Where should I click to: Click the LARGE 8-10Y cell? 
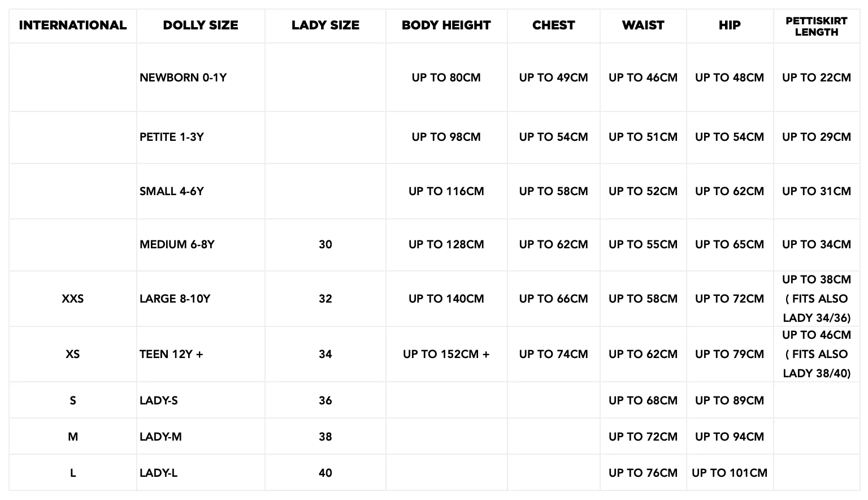tap(175, 299)
